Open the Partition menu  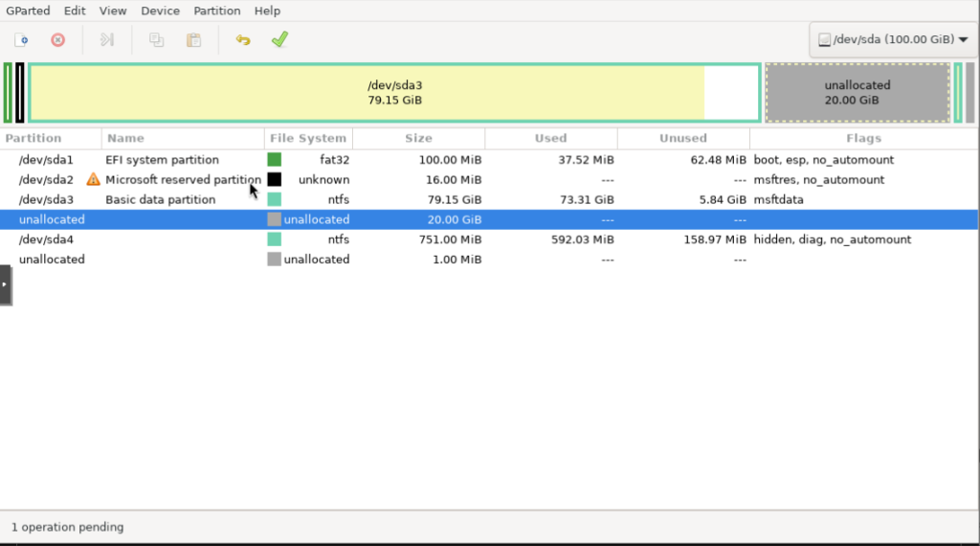(217, 11)
